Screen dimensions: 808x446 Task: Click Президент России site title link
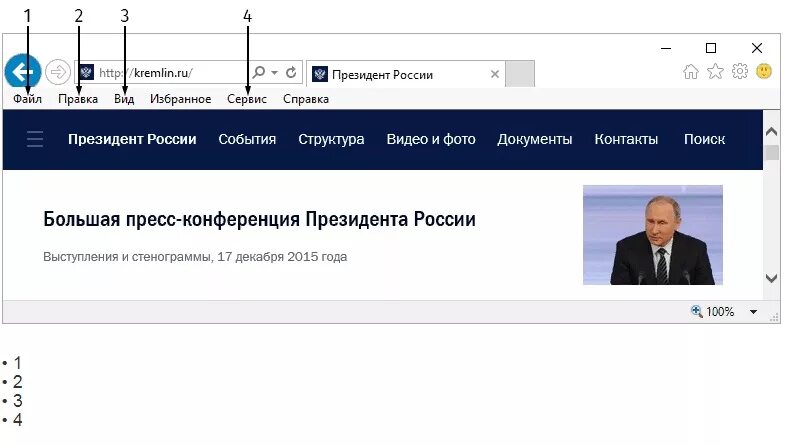(132, 139)
